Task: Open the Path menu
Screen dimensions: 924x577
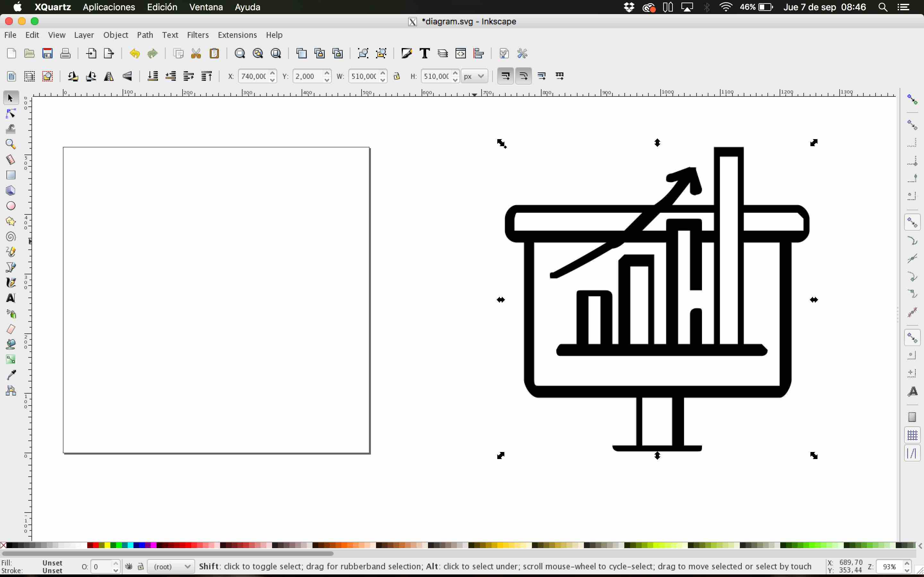Action: point(145,35)
